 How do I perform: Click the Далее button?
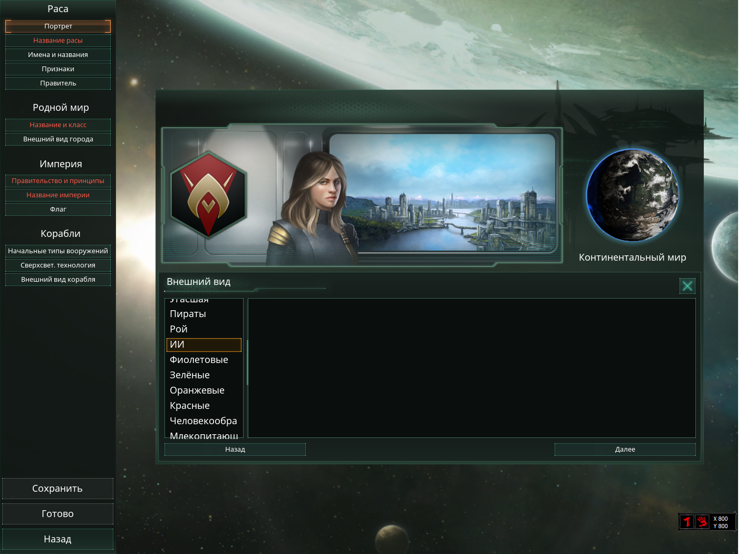click(625, 450)
